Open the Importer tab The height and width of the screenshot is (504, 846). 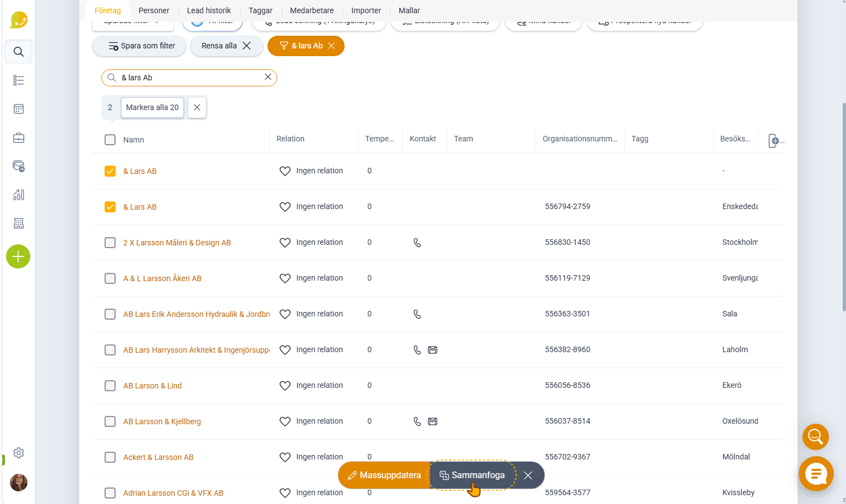coord(366,10)
